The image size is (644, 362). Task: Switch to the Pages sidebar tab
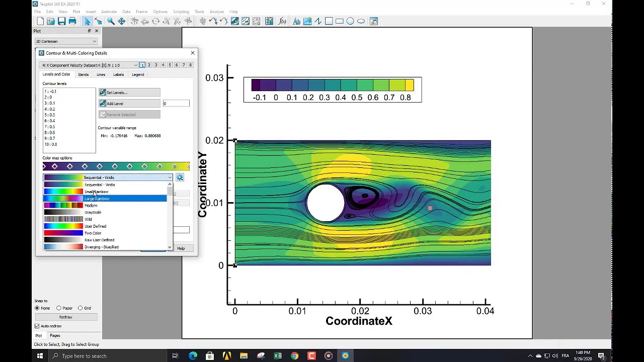click(55, 335)
